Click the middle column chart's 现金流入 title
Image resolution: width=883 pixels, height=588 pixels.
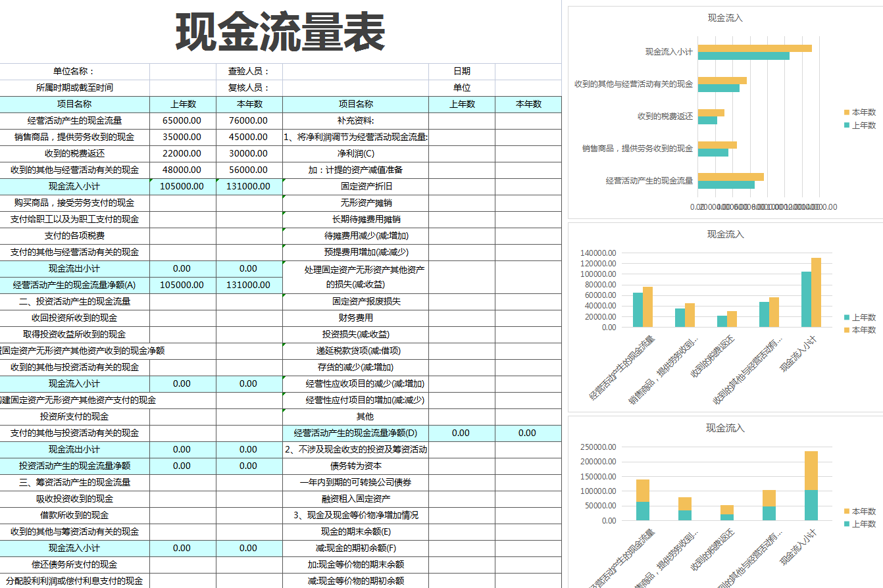tap(725, 234)
